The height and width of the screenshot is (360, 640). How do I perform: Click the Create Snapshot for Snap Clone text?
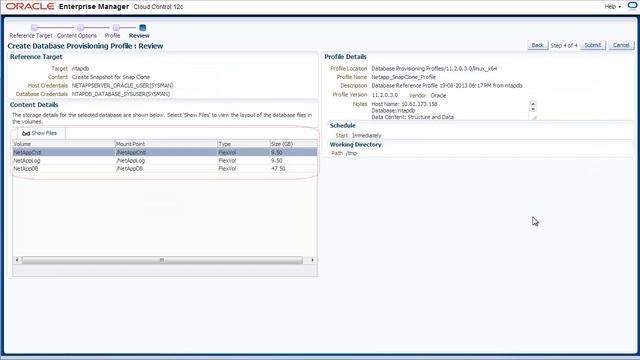click(111, 77)
